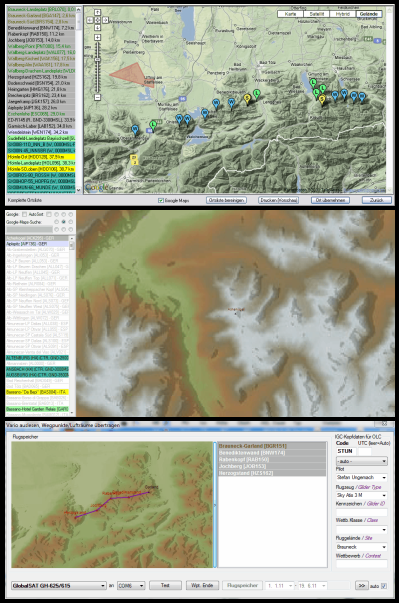This screenshot has height=603, width=399.
Task: Expand the Pilot Stefan Ungemach dropdown
Action: coord(361,477)
